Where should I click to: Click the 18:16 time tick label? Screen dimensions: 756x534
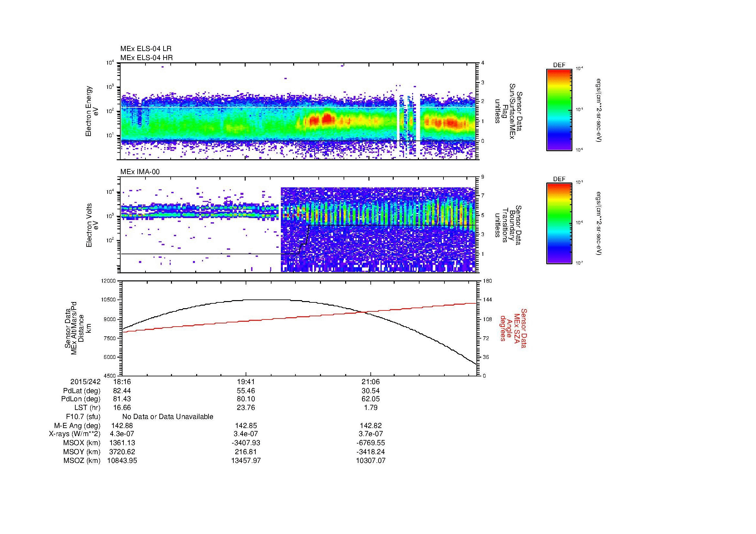coord(122,382)
